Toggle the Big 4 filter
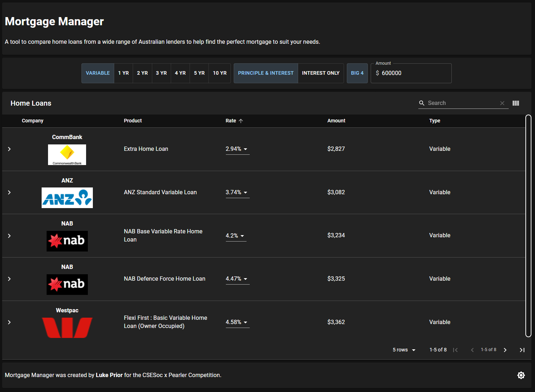The width and height of the screenshot is (535, 392). point(357,73)
